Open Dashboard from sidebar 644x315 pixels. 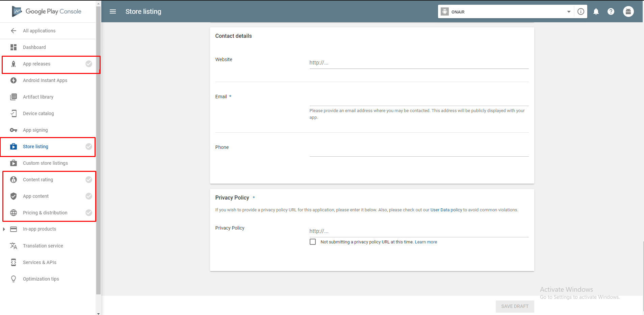[34, 47]
